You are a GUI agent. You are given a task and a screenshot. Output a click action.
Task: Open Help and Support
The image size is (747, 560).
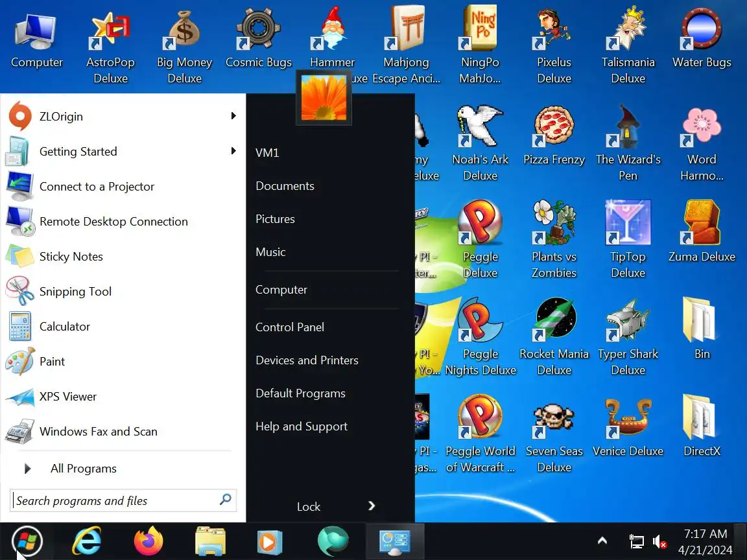point(302,426)
